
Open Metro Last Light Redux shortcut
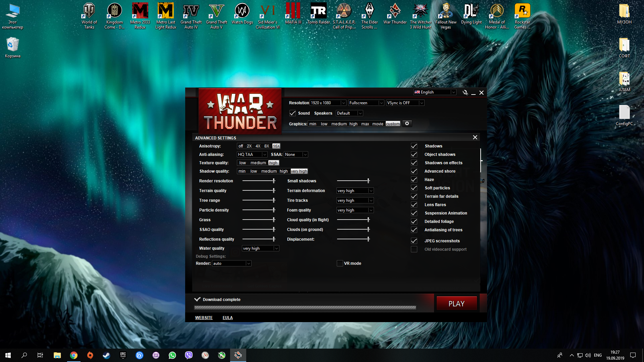[165, 16]
